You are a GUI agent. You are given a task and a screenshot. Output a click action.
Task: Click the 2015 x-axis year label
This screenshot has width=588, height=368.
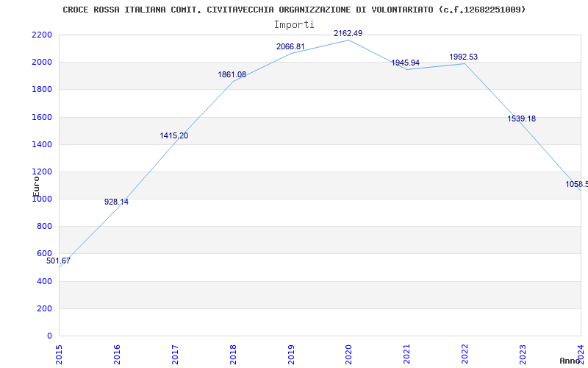point(59,354)
